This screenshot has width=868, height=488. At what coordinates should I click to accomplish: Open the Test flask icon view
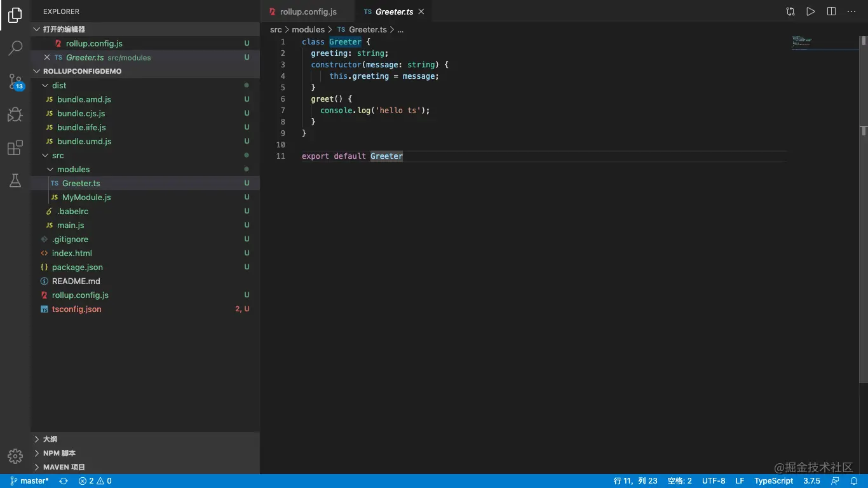click(15, 181)
